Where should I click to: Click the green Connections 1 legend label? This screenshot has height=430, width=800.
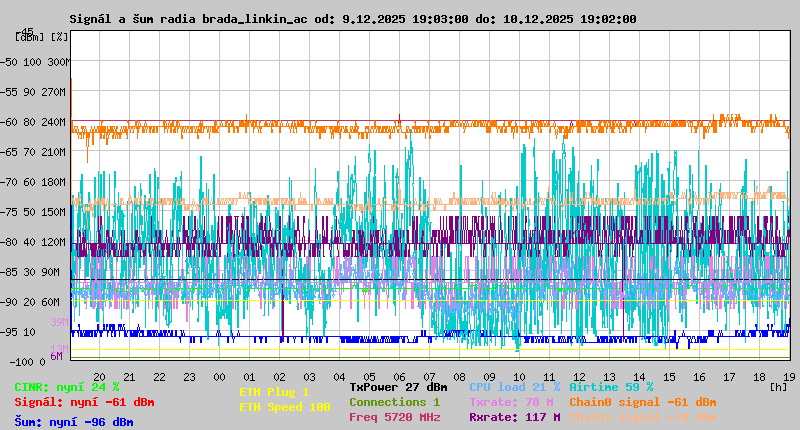pos(394,402)
